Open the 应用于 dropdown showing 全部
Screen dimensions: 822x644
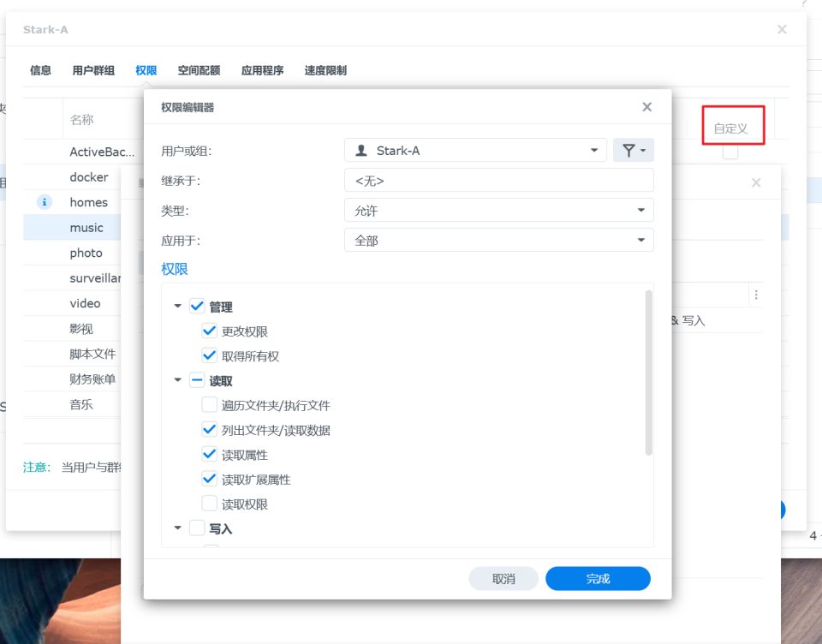(498, 241)
